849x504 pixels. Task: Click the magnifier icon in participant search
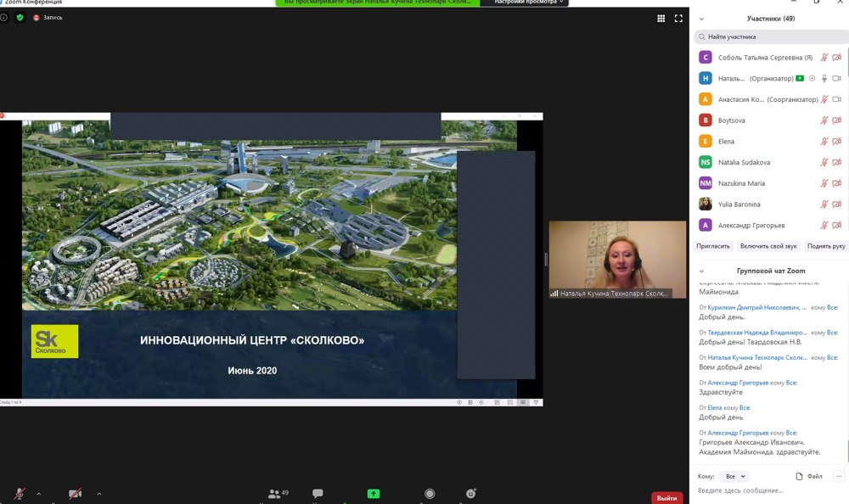(x=702, y=36)
